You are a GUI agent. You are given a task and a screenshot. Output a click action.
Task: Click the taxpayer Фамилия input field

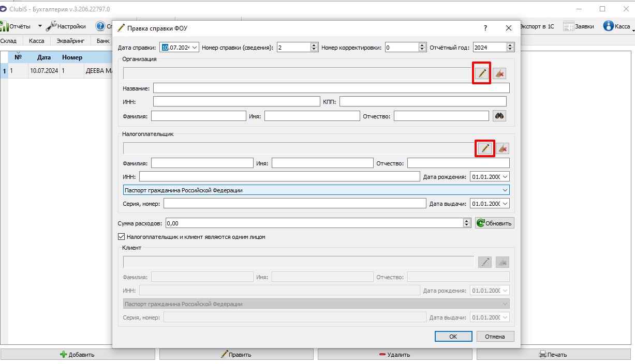coord(202,163)
